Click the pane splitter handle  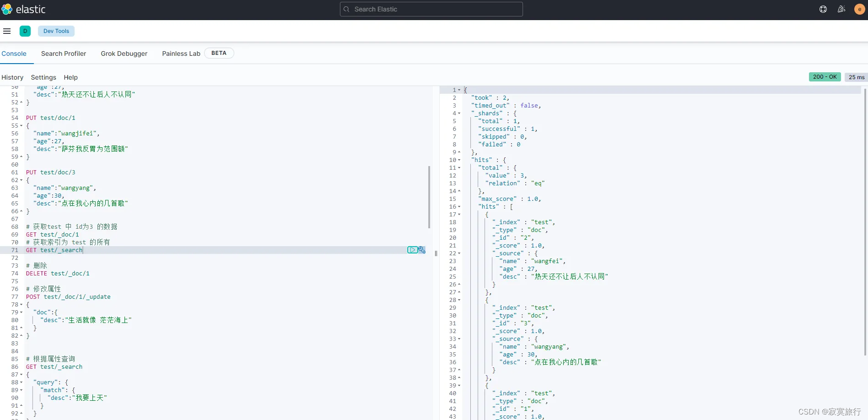[436, 253]
